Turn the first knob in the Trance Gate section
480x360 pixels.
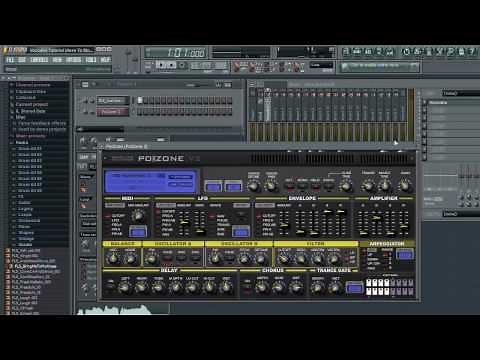tap(318, 287)
